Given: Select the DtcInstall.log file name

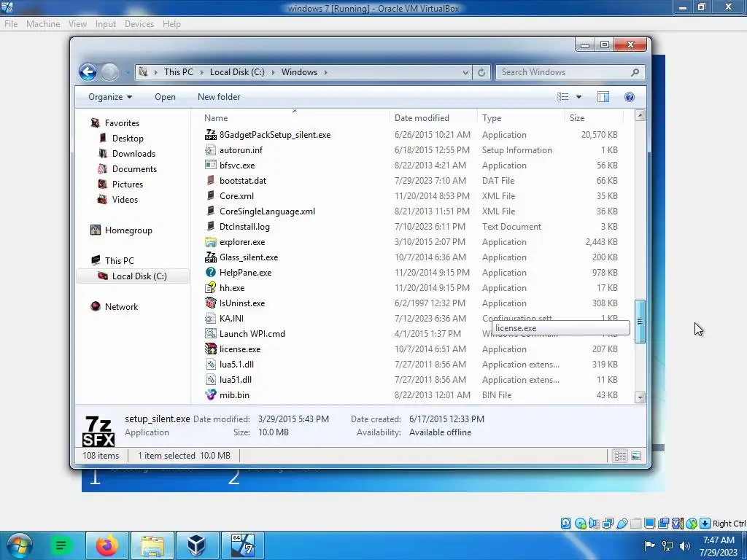Looking at the screenshot, I should point(244,227).
